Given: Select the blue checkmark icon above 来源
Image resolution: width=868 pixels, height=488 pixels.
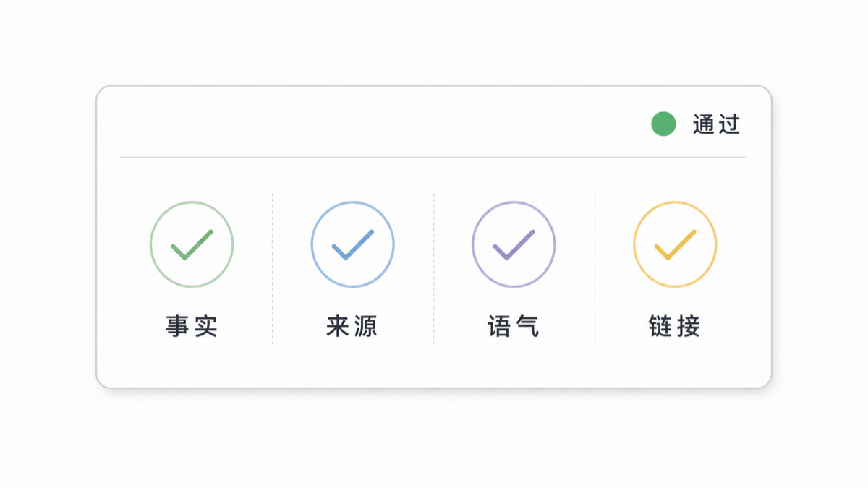Looking at the screenshot, I should 353,245.
